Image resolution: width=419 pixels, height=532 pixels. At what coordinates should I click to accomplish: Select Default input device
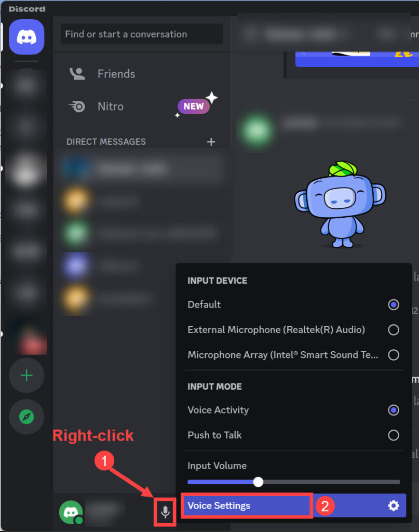[x=293, y=304]
